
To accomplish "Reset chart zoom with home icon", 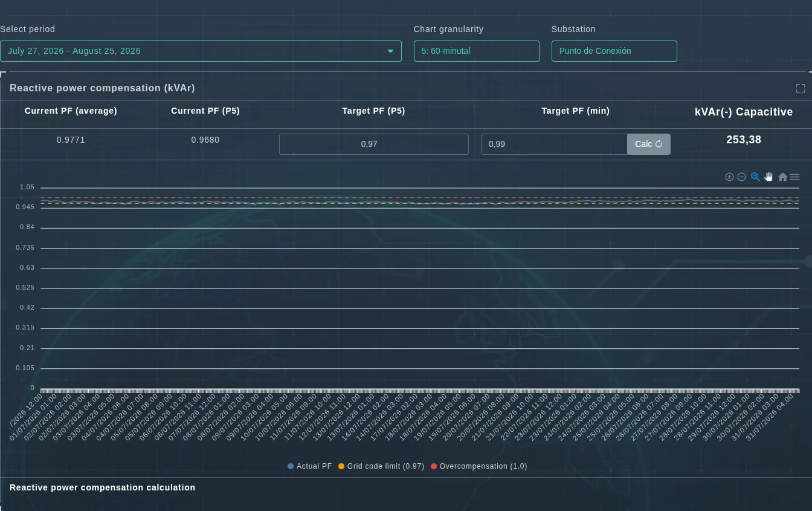I will 782,177.
